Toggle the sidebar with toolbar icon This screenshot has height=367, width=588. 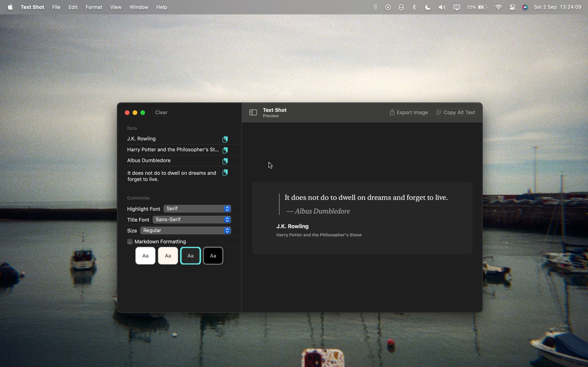pos(253,112)
